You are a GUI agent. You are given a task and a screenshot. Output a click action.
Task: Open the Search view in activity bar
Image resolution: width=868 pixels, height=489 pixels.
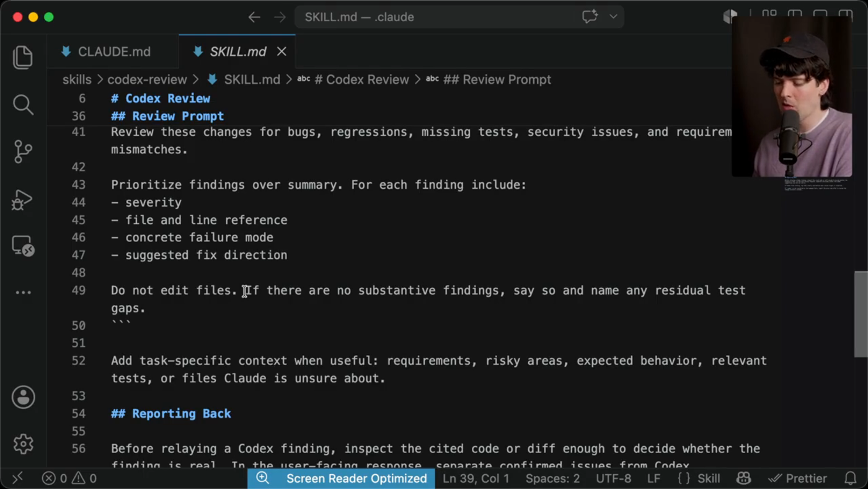[x=23, y=104]
